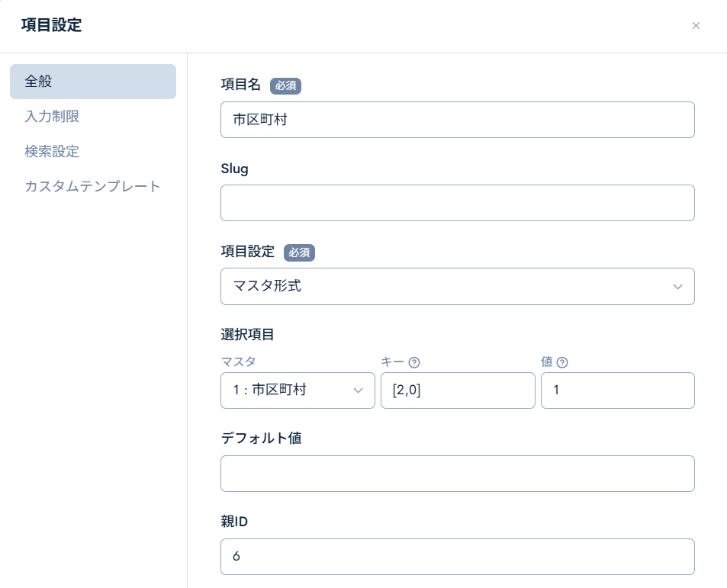Open the マスタ dropdown showing 1 : 市区町村
The width and height of the screenshot is (727, 588).
pyautogui.click(x=298, y=390)
